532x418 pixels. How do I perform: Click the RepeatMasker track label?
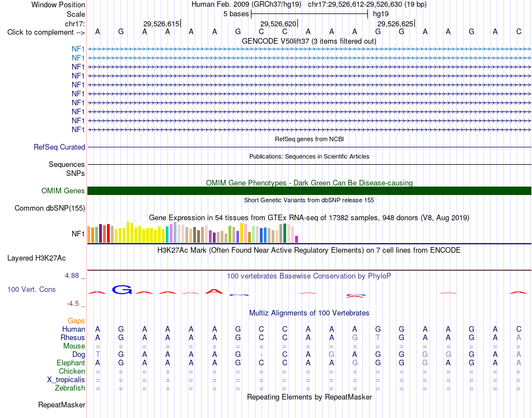[62, 405]
